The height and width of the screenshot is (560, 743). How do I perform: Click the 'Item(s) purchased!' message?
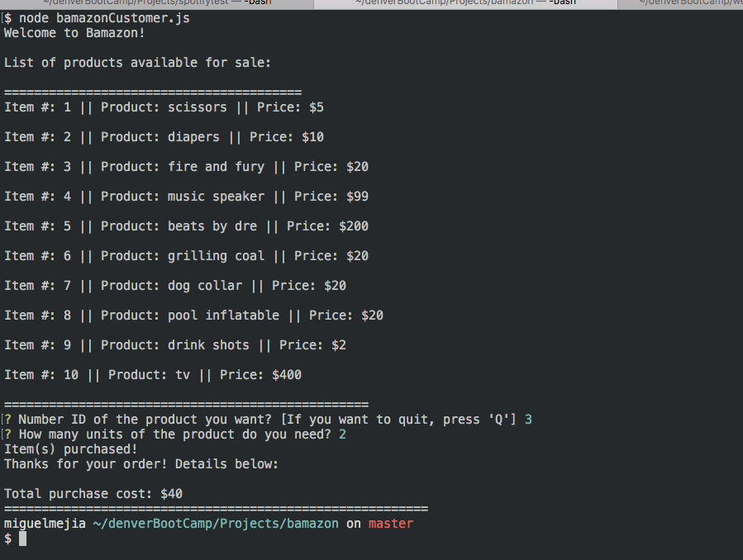(x=71, y=449)
